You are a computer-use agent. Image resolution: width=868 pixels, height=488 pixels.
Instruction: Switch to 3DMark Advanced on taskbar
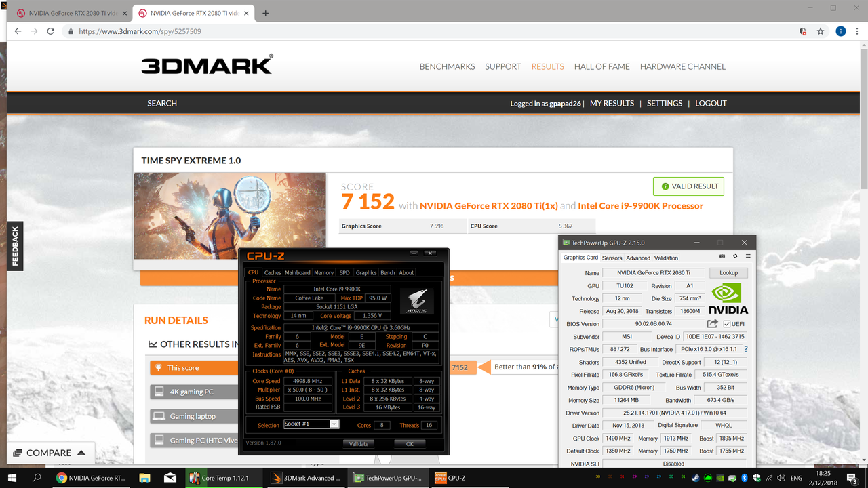pos(305,478)
